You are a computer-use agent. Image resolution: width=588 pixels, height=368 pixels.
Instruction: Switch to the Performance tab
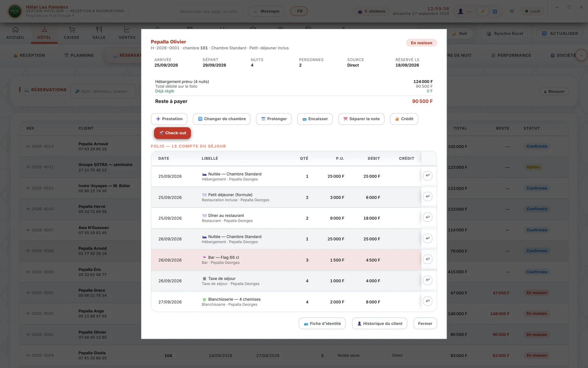(x=511, y=55)
